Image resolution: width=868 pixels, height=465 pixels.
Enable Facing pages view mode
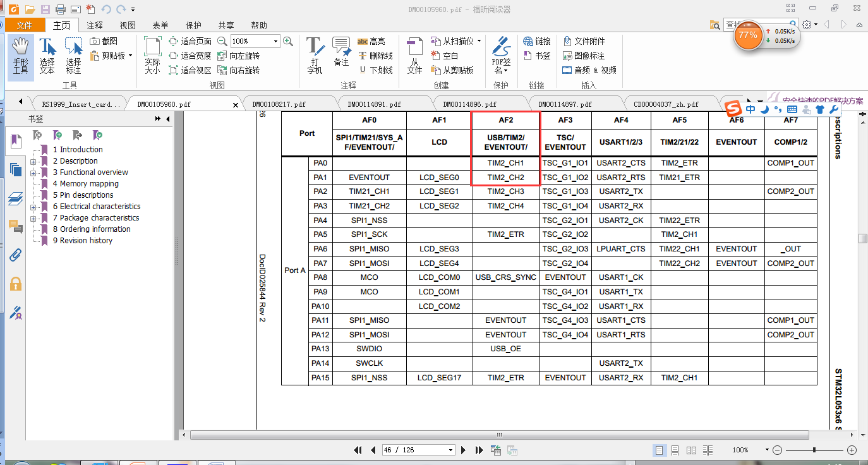(x=692, y=450)
